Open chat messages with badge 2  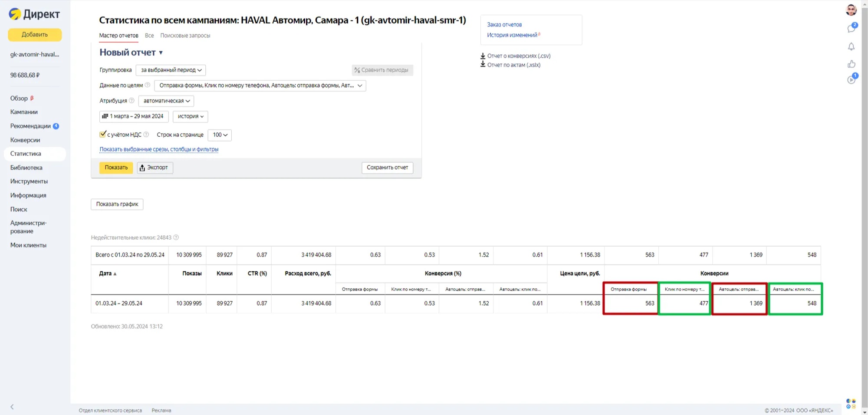click(x=852, y=29)
